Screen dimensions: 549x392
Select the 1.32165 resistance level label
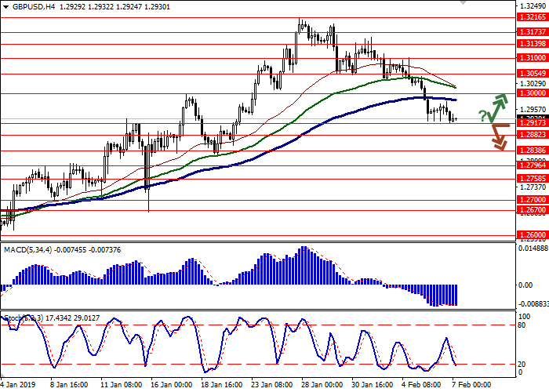(x=532, y=16)
